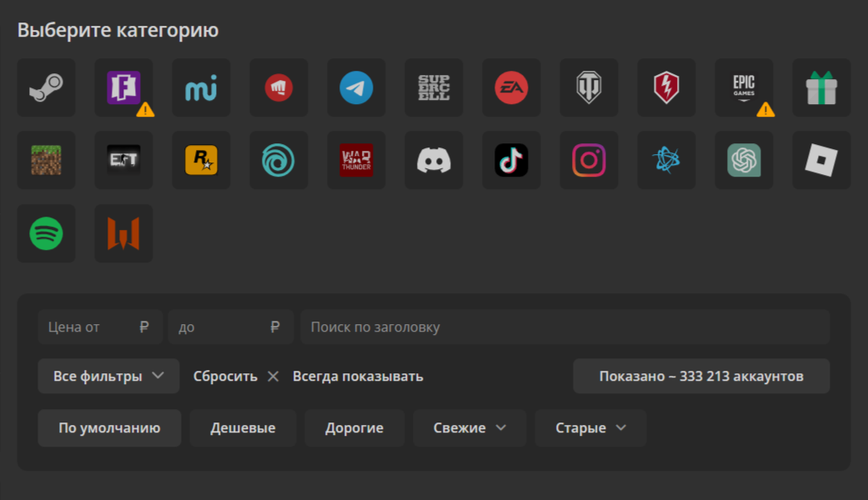The image size is (868, 500).
Task: Focus the Поиск по заголовку search field
Action: (564, 327)
